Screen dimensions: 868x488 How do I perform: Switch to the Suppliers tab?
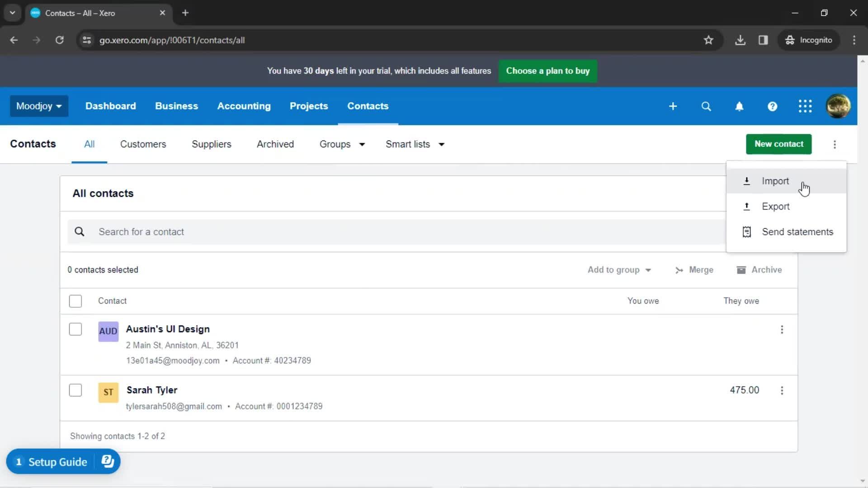click(x=211, y=145)
